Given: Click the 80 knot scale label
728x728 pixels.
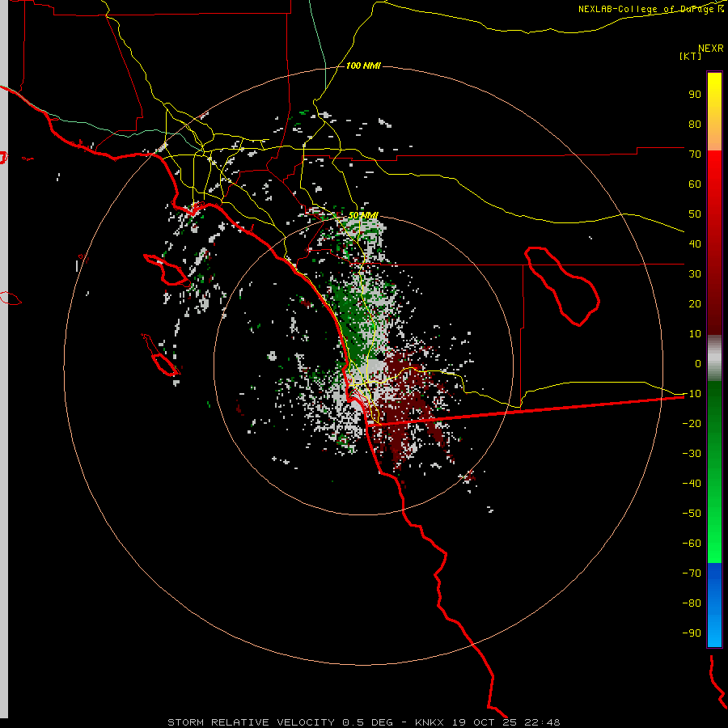Looking at the screenshot, I should 695,125.
